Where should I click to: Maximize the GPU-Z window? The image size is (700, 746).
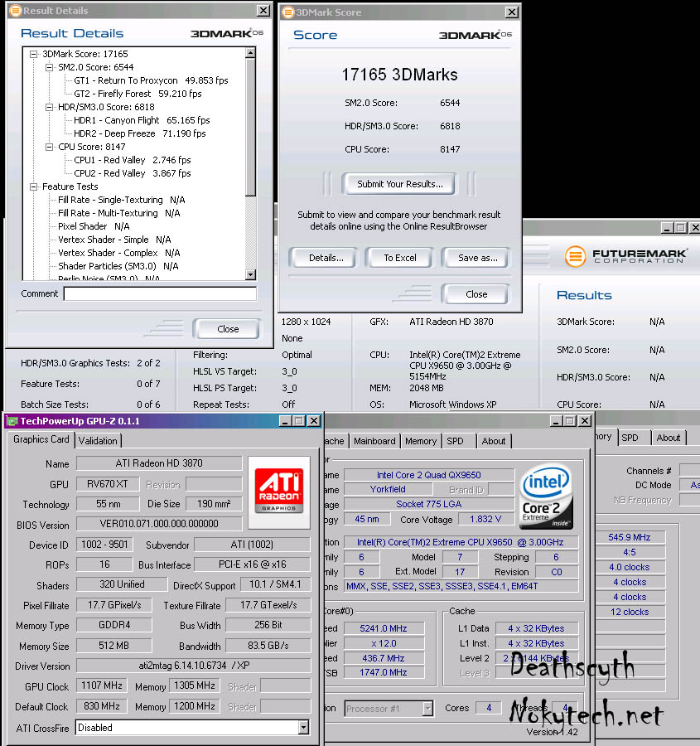click(299, 421)
